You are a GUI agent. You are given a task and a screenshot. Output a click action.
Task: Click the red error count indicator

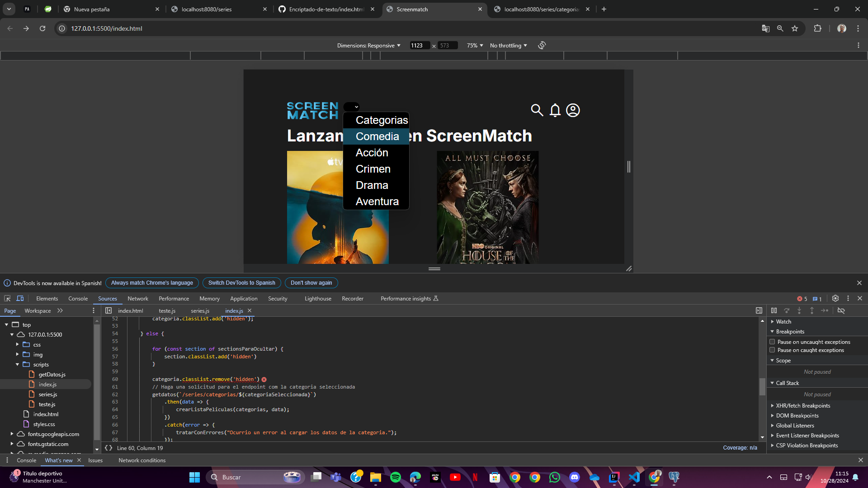tap(802, 299)
